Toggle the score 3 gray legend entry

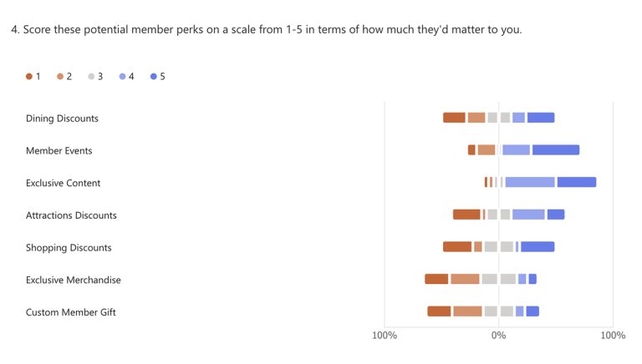tap(91, 77)
